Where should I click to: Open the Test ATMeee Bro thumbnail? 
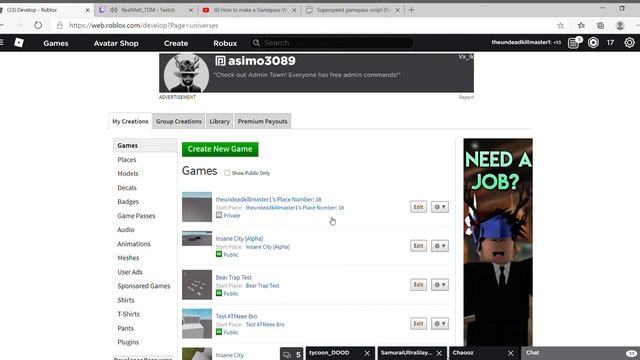[197, 324]
